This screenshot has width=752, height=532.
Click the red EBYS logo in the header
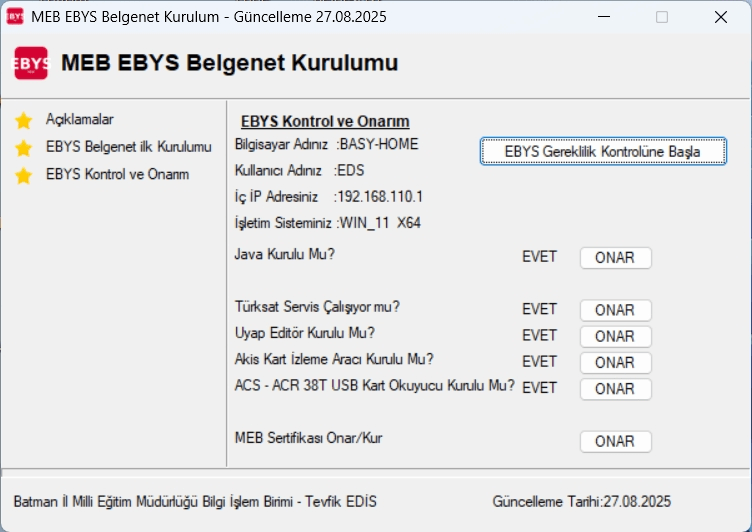(x=30, y=63)
